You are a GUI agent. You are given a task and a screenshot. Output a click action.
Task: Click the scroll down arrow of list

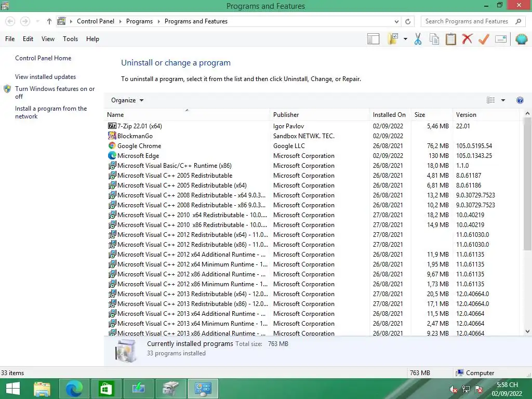[527, 331]
